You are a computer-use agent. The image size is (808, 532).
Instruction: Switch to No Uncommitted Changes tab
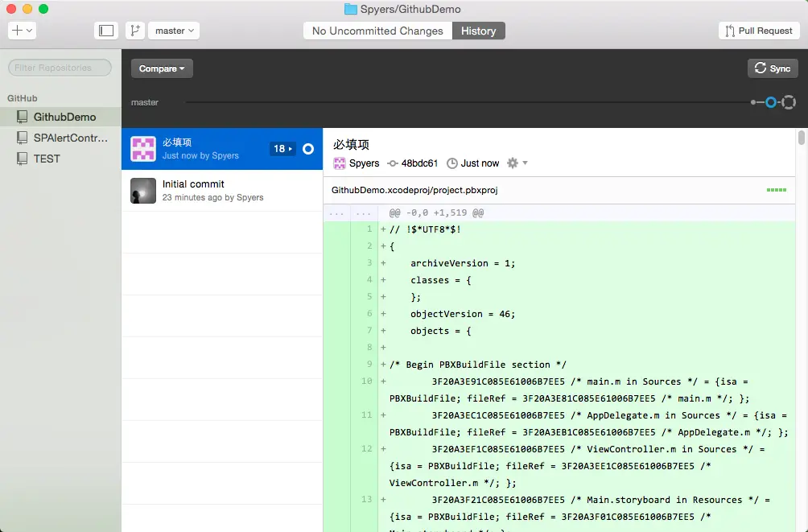[x=377, y=31]
